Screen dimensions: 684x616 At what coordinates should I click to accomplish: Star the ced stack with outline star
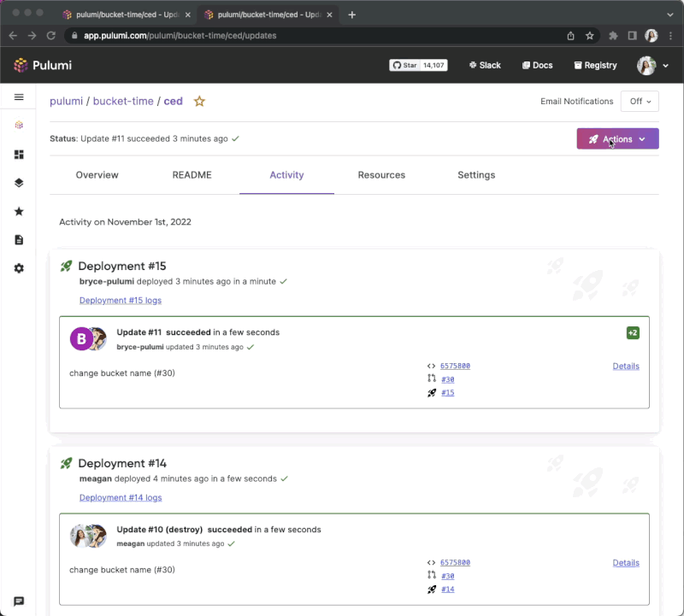199,101
